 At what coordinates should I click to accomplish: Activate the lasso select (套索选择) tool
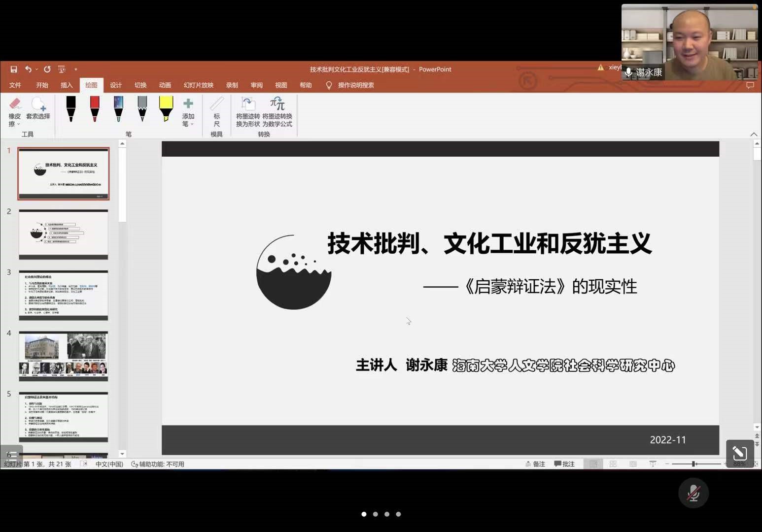(38, 109)
